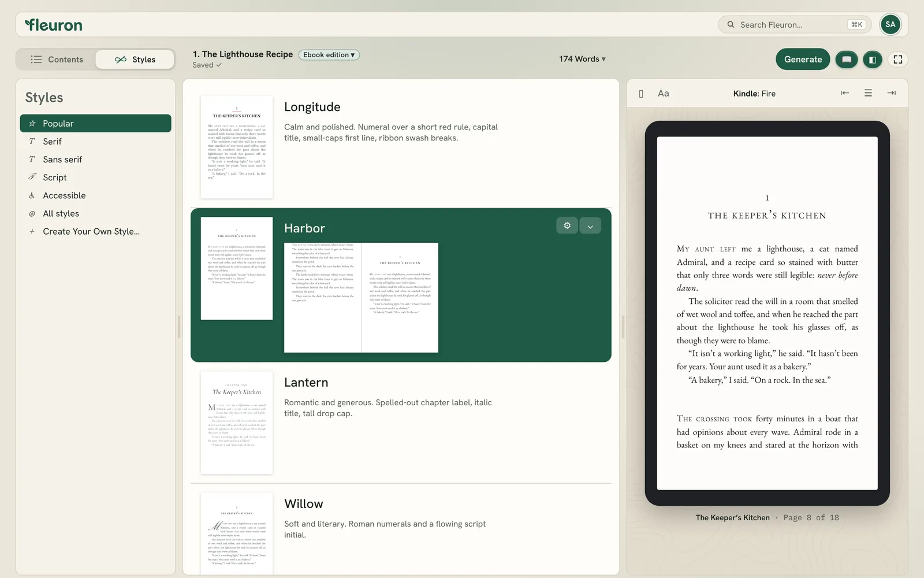This screenshot has height=578, width=924.
Task: Click the Lantern style title
Action: point(306,383)
